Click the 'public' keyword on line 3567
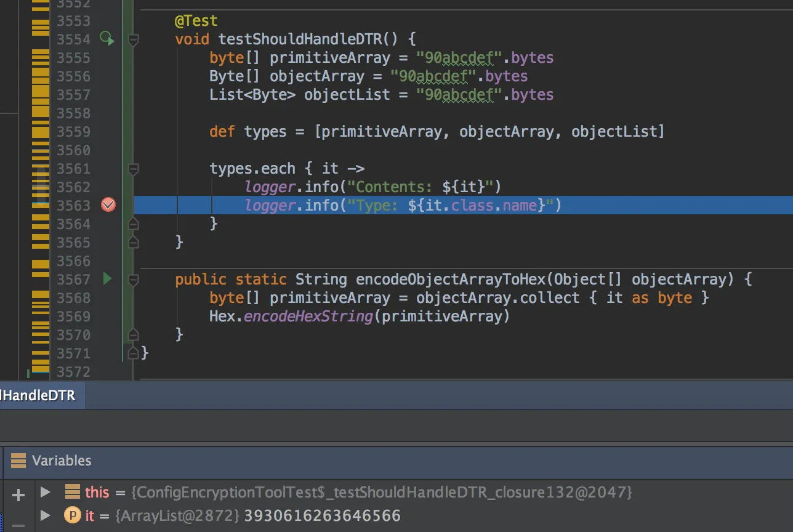793x532 pixels. tap(201, 280)
